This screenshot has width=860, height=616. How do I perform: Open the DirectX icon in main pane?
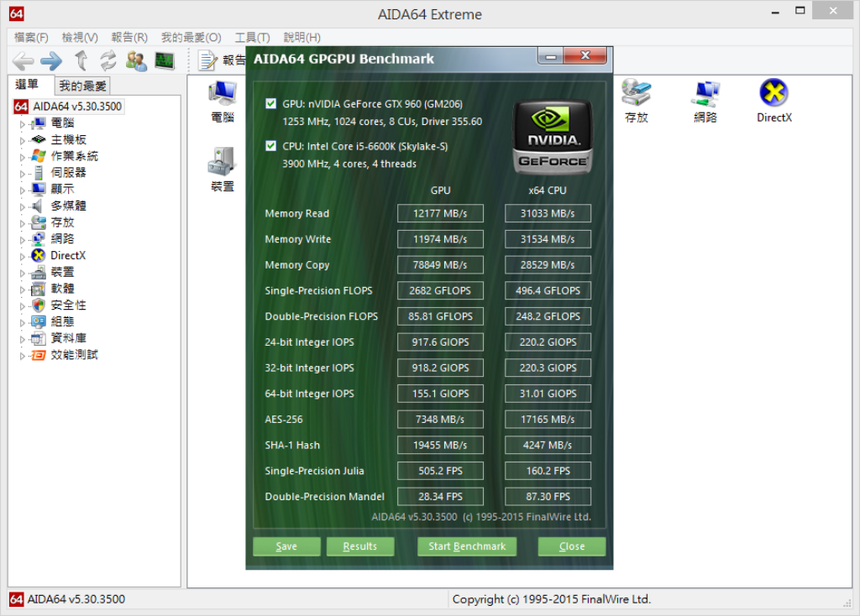(x=773, y=101)
